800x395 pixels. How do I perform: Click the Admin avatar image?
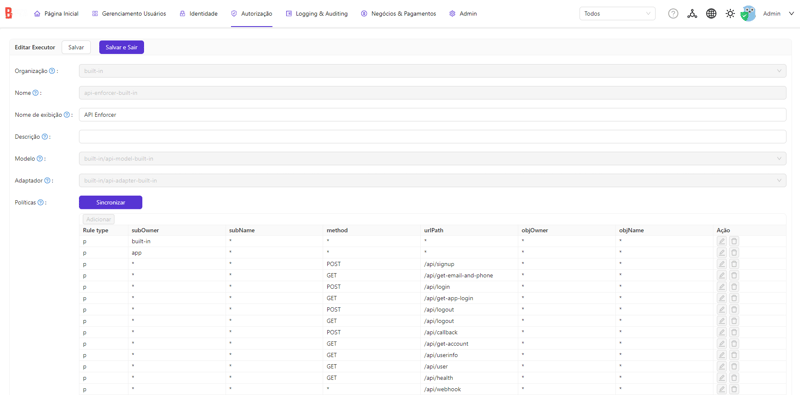[x=748, y=14]
